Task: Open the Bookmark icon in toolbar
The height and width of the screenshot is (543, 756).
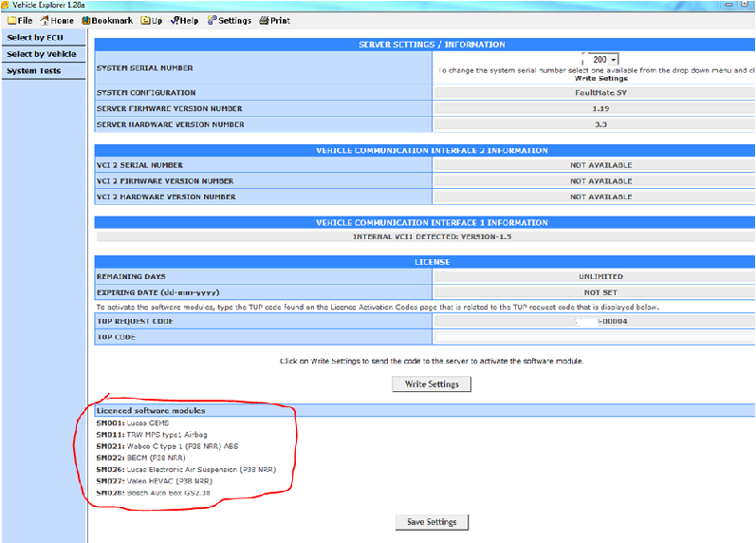Action: pos(86,20)
